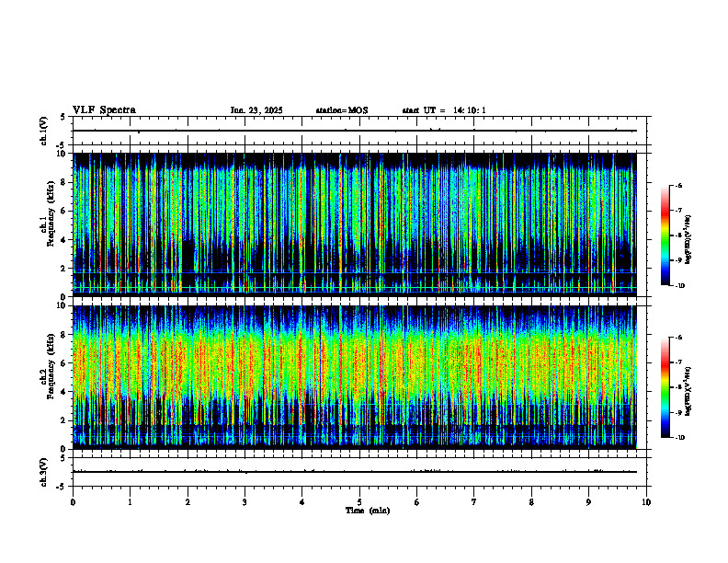
Task: Click the ch.1 frequency tick "10"
Action: tap(62, 154)
